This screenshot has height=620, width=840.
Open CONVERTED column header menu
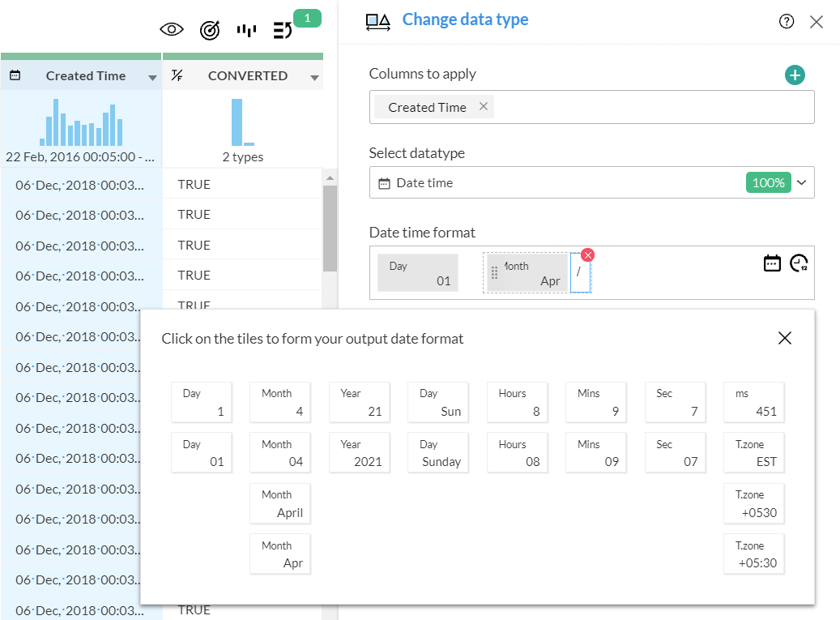(x=314, y=77)
